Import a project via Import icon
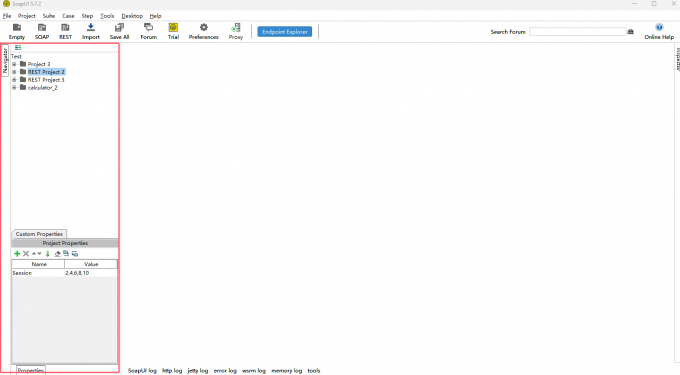The width and height of the screenshot is (680, 375). coord(91,32)
